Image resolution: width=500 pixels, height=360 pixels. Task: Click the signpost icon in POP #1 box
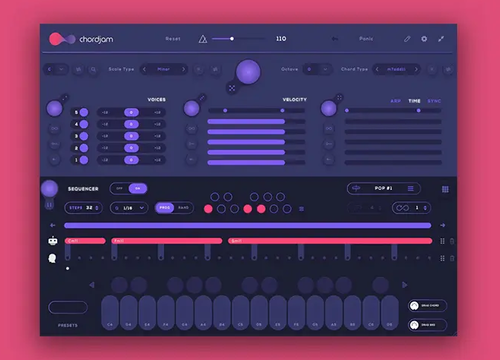click(x=356, y=189)
